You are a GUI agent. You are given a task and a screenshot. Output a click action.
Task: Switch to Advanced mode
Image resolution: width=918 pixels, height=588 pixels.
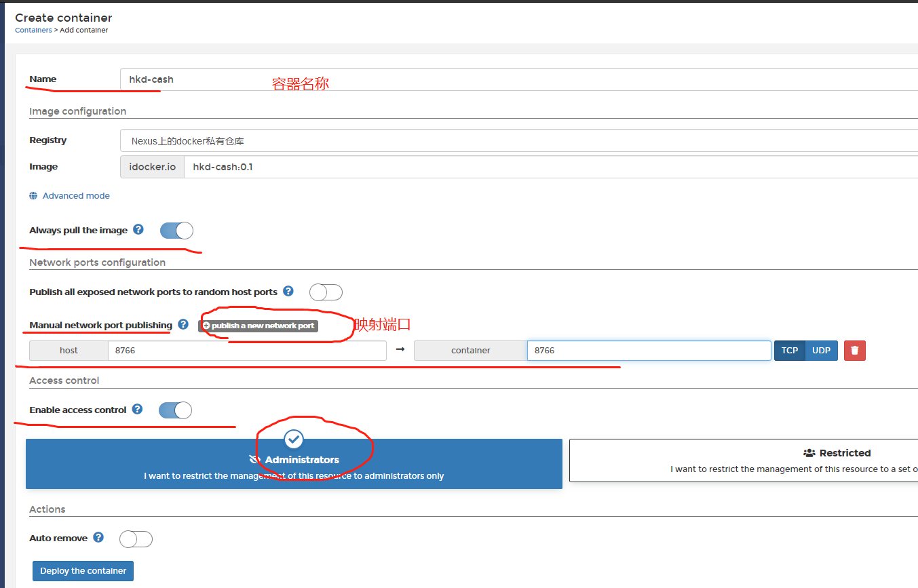pyautogui.click(x=76, y=195)
